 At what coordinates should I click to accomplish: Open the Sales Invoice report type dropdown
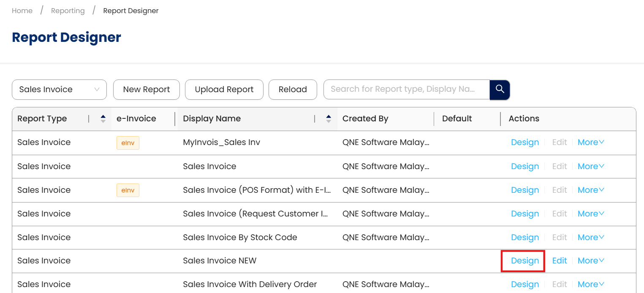click(59, 90)
